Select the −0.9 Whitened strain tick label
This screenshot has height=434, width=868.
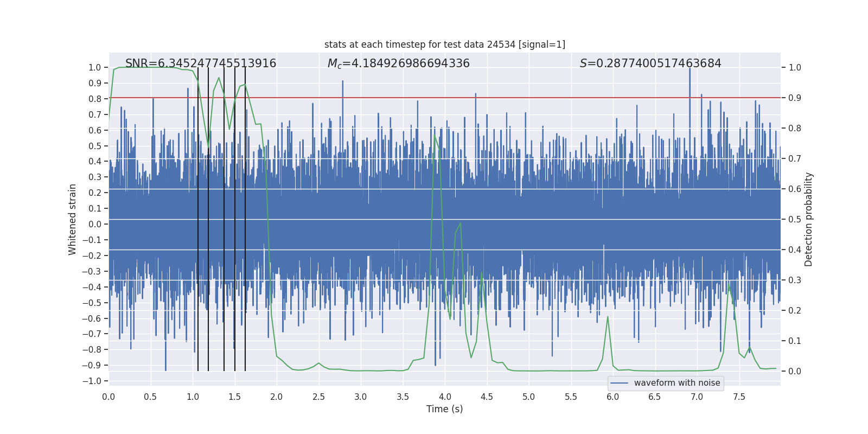[x=92, y=365]
